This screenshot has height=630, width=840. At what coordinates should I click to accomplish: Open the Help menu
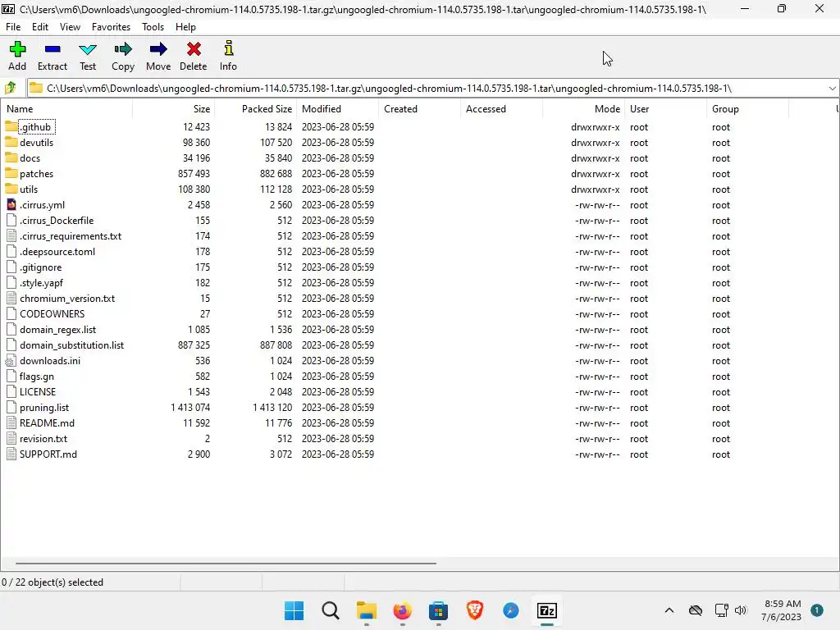tap(185, 27)
